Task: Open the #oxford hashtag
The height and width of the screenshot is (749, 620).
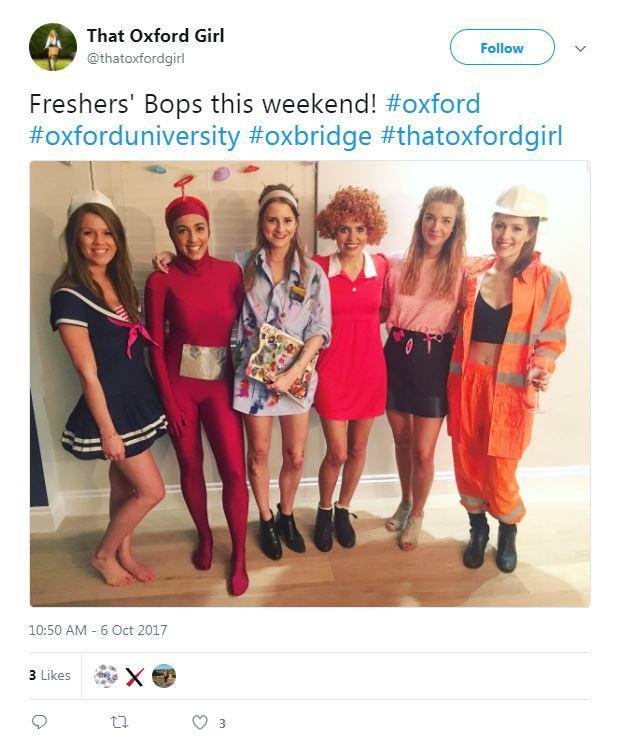Action: [432, 104]
